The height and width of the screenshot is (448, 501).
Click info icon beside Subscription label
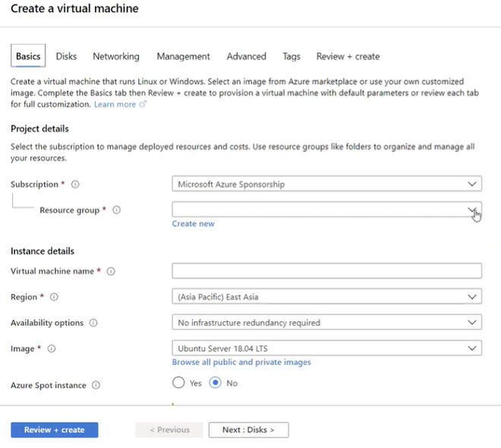click(x=75, y=185)
